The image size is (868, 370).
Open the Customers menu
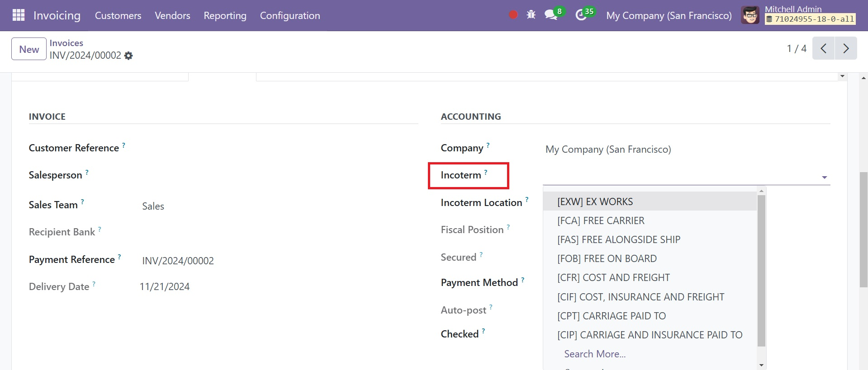pyautogui.click(x=118, y=15)
